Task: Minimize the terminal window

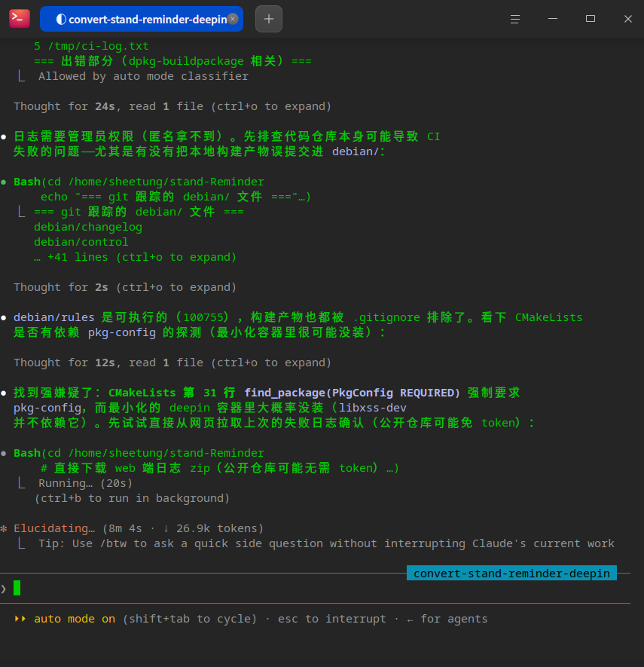Action: click(x=553, y=19)
